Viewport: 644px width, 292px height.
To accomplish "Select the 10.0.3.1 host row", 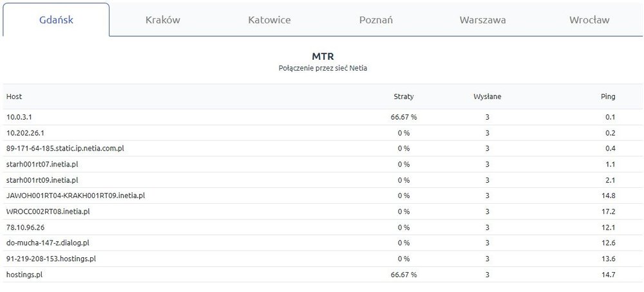I will pyautogui.click(x=20, y=117).
